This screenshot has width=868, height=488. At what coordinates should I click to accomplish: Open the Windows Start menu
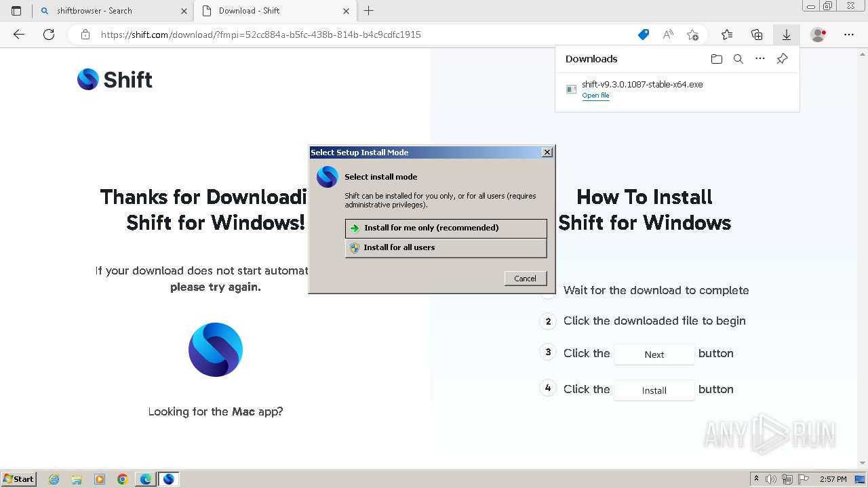pos(19,479)
